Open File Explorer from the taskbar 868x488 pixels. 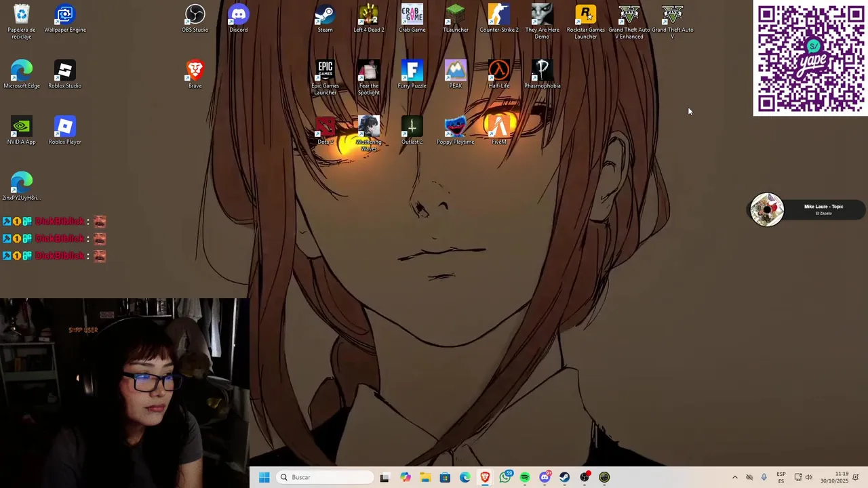[425, 477]
